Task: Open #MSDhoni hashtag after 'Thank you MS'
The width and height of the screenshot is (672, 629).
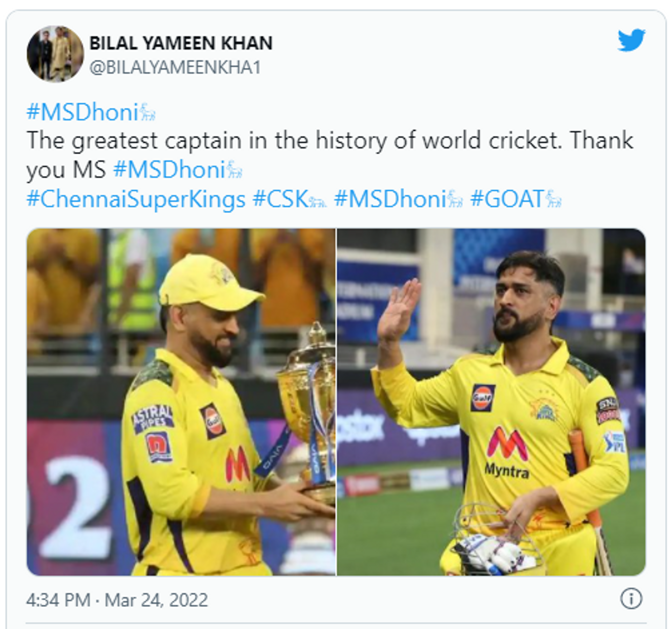Action: (x=169, y=170)
